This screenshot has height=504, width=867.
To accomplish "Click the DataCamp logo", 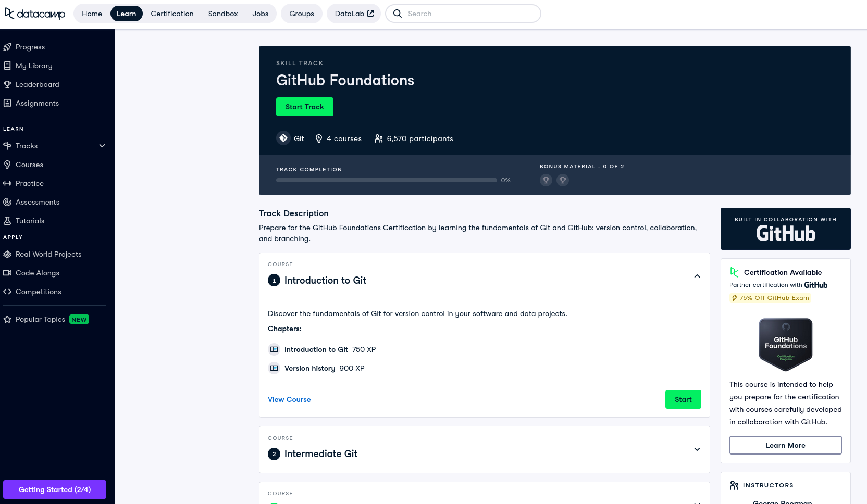I will (x=35, y=14).
